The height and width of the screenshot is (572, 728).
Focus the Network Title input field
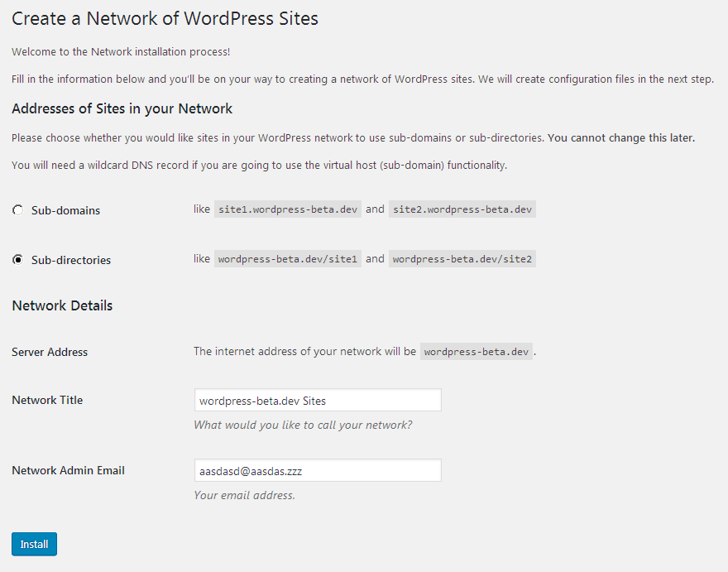pyautogui.click(x=318, y=400)
